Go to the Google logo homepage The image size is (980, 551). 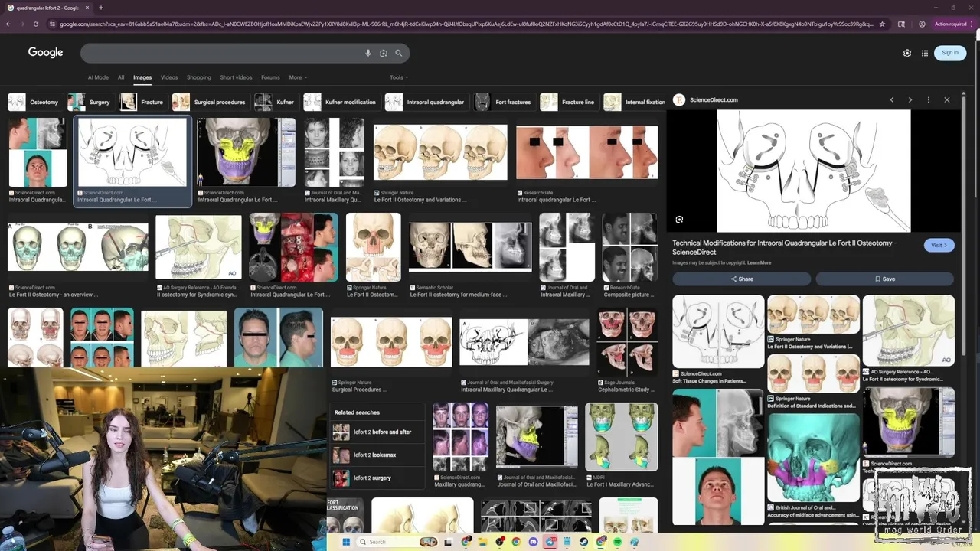(x=45, y=52)
